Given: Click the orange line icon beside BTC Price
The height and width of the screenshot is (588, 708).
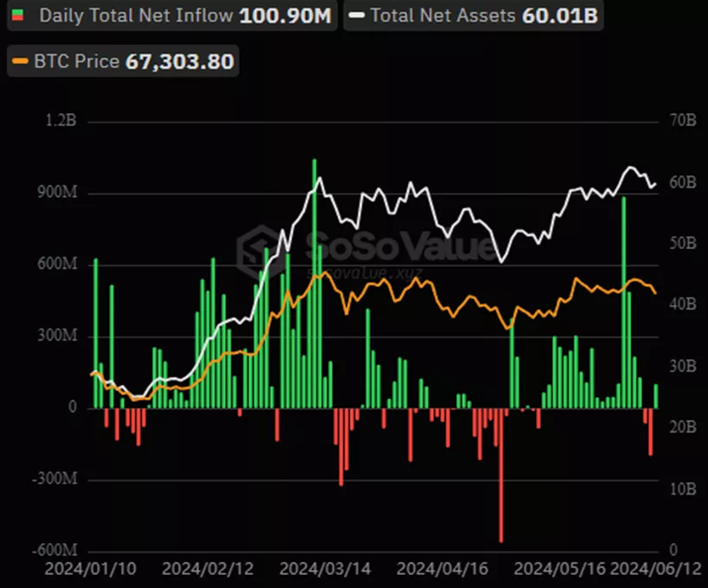Looking at the screenshot, I should (19, 62).
